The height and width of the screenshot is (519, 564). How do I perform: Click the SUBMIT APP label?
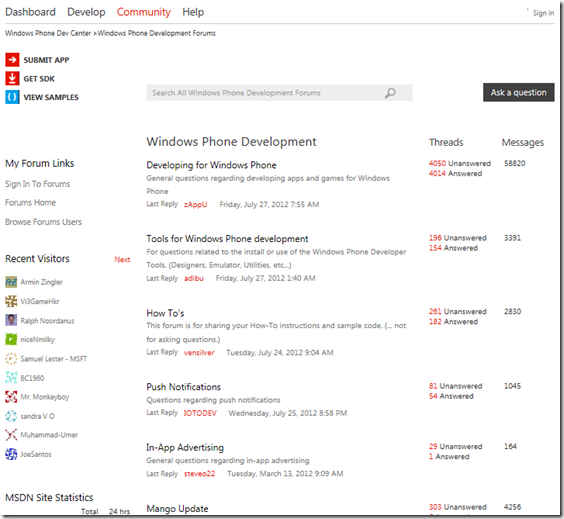46,60
